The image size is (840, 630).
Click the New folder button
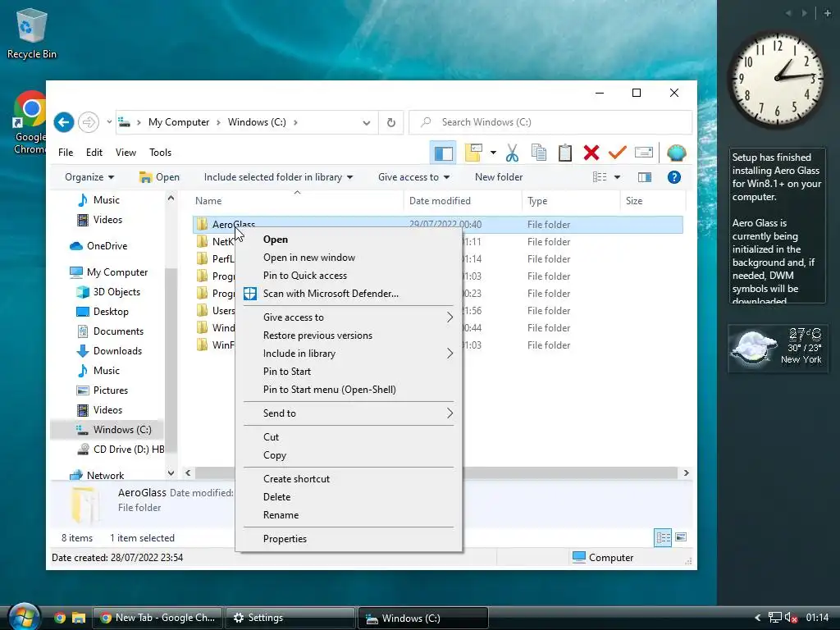[499, 177]
